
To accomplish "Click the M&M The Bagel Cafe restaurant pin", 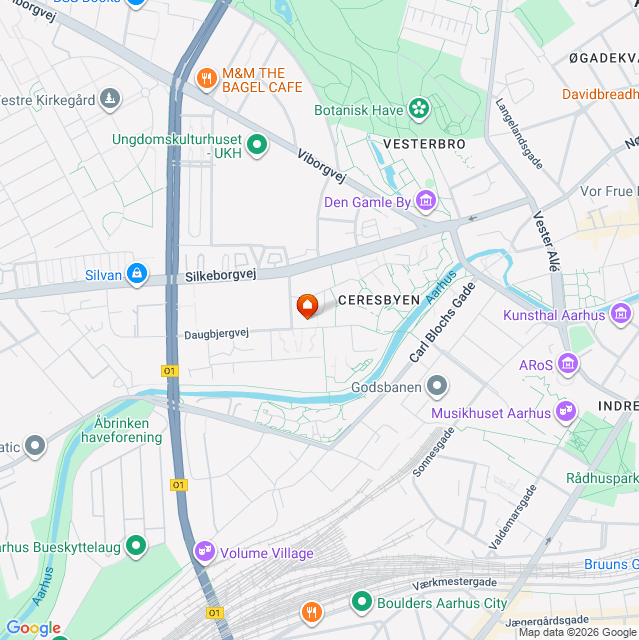I will (206, 79).
